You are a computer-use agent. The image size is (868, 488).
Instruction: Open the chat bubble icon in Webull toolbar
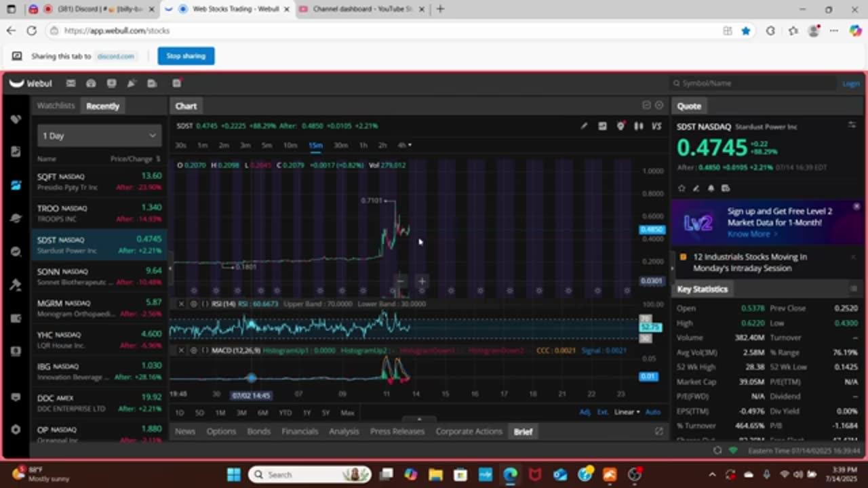point(111,83)
